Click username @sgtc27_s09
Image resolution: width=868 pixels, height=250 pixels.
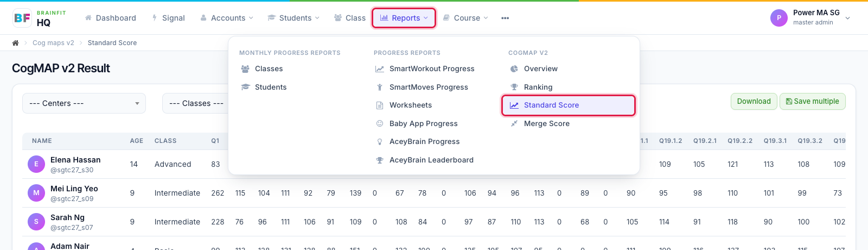(72, 199)
